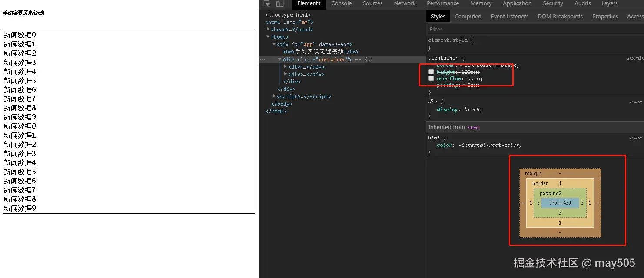Image resolution: width=644 pixels, height=278 pixels.
Task: Collapse the body node in DOM tree
Action: tap(268, 36)
